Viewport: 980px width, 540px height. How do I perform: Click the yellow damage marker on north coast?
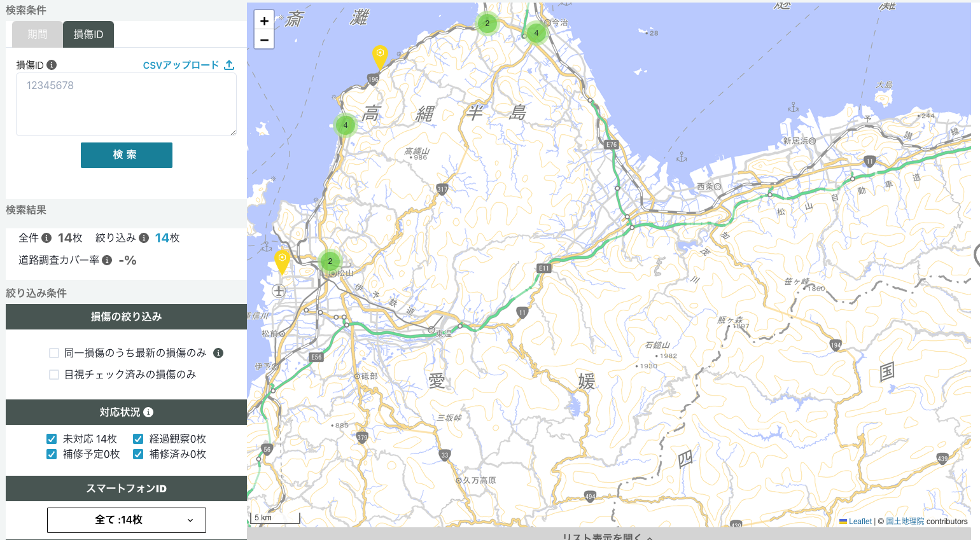tap(380, 55)
